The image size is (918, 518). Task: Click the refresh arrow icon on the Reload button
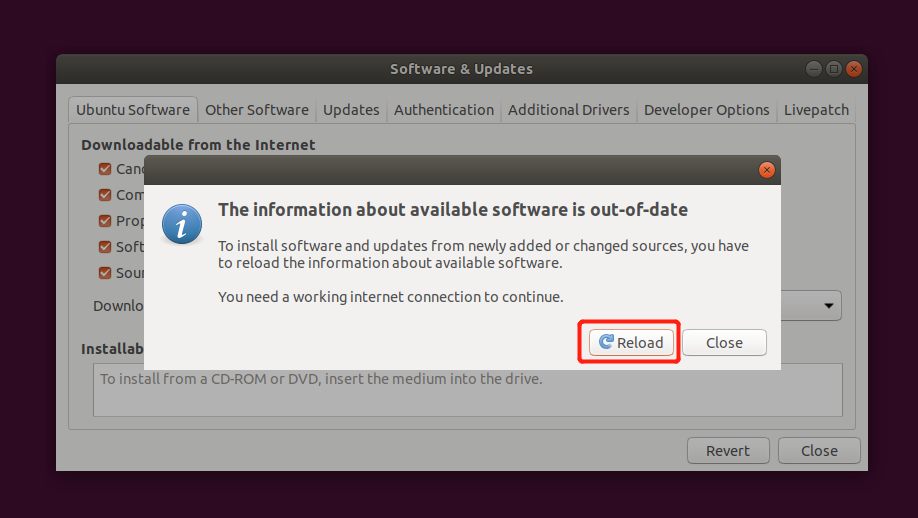pyautogui.click(x=606, y=342)
